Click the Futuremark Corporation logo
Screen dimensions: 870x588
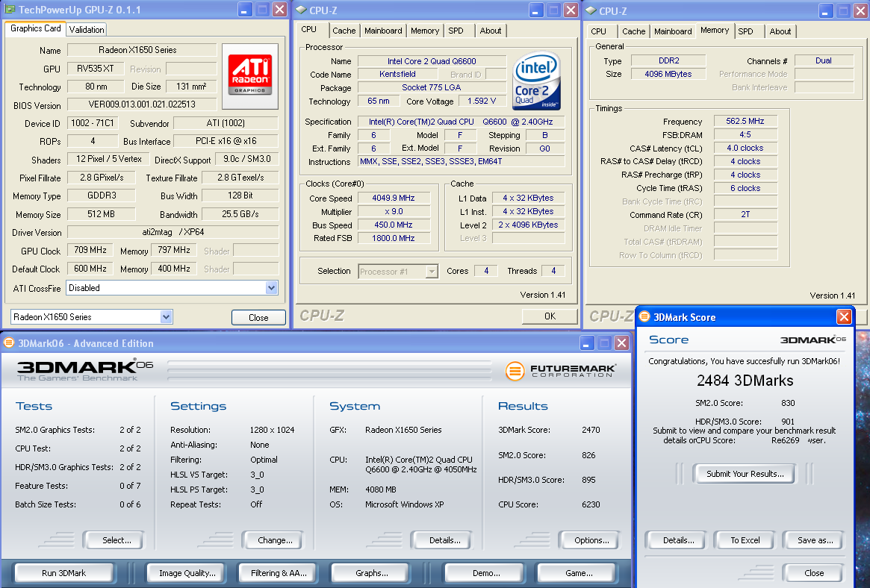[x=560, y=371]
